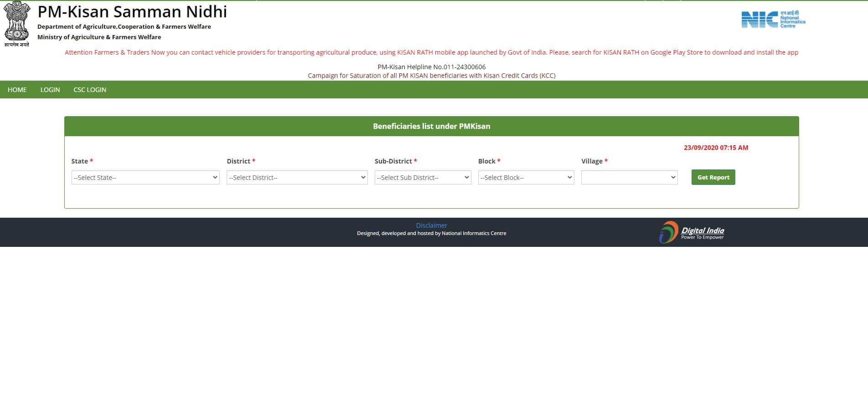The image size is (868, 404).
Task: Expand the Select Sub District dropdown
Action: pos(423,178)
